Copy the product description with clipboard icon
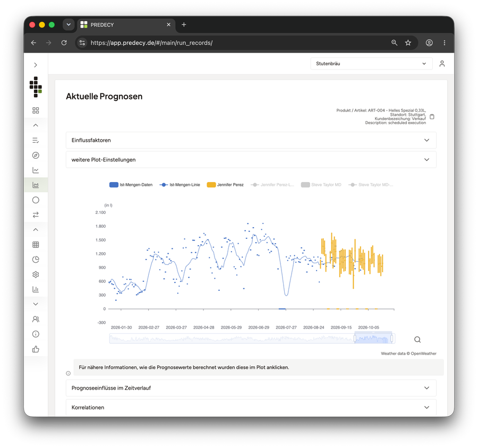 click(x=432, y=116)
